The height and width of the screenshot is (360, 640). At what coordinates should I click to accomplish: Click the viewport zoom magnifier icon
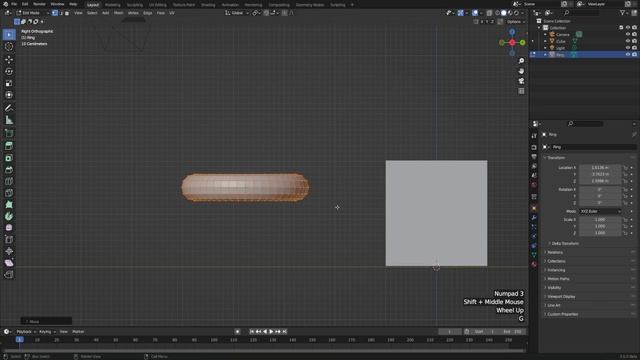[521, 61]
